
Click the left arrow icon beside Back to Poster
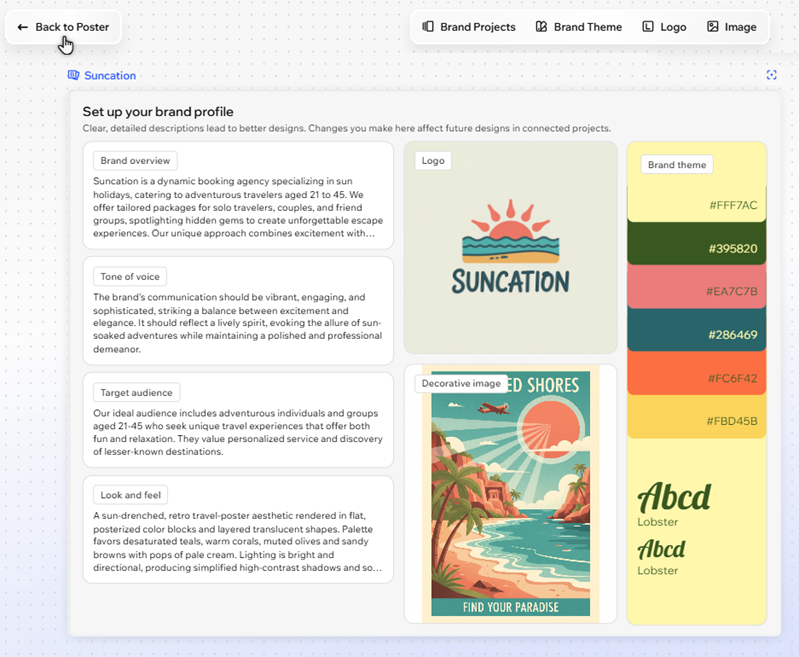pos(22,27)
